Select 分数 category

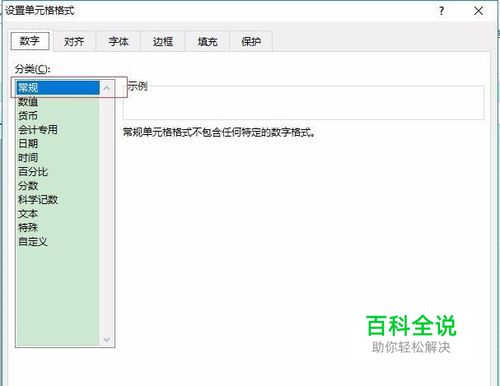[58, 186]
